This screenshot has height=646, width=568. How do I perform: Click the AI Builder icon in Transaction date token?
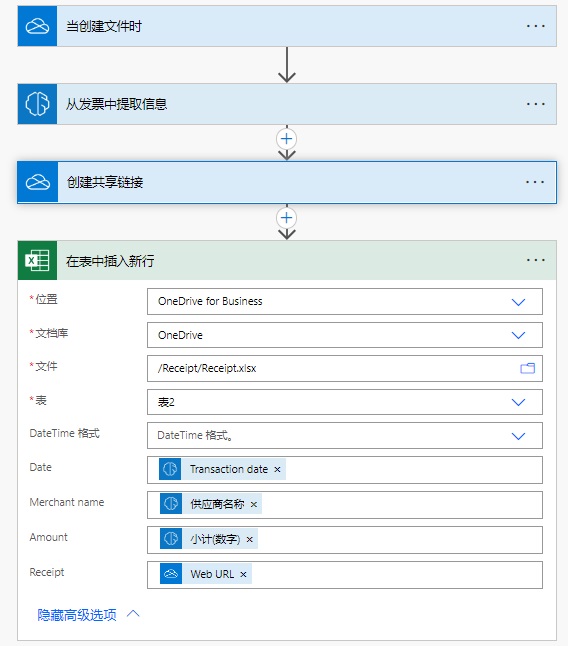(x=170, y=469)
